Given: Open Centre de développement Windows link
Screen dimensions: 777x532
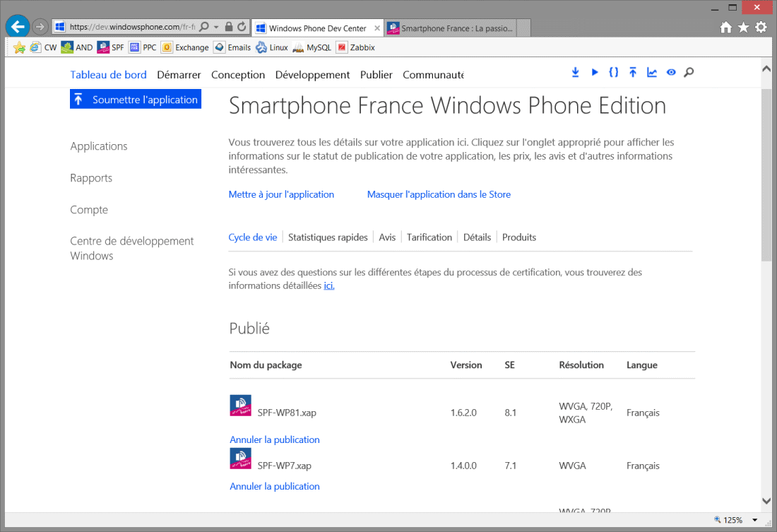Looking at the screenshot, I should [132, 249].
